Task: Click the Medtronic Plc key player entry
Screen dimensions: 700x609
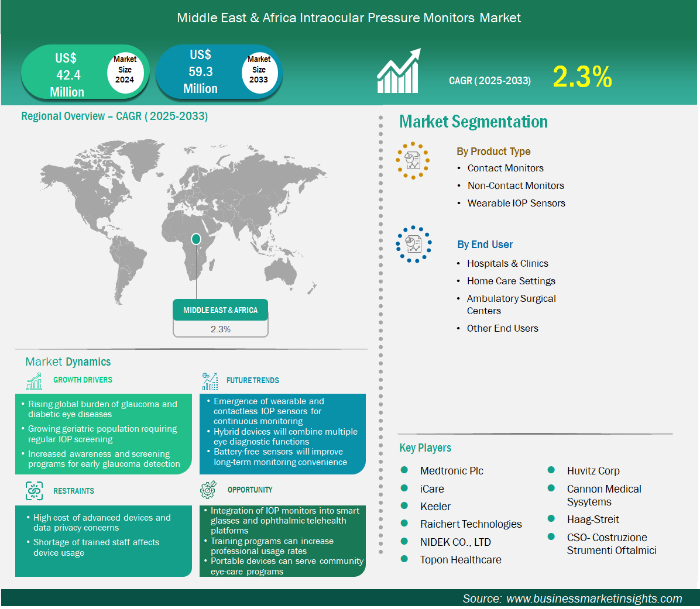Action: click(x=451, y=471)
